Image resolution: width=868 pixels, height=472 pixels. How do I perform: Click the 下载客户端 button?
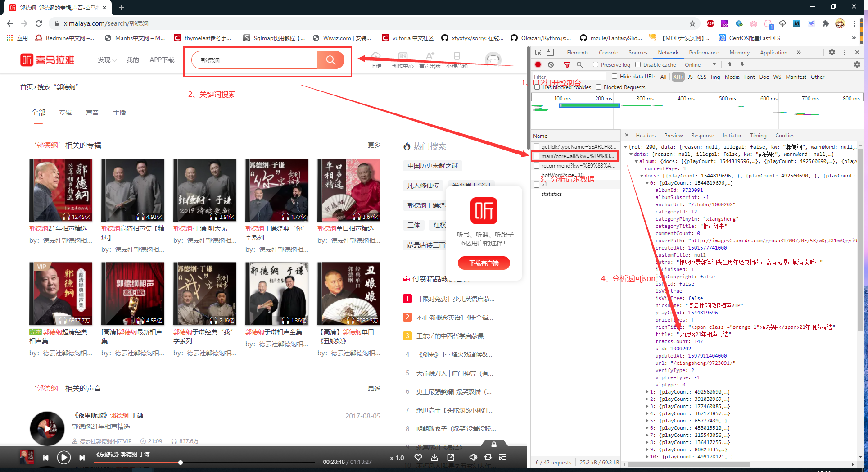(484, 263)
